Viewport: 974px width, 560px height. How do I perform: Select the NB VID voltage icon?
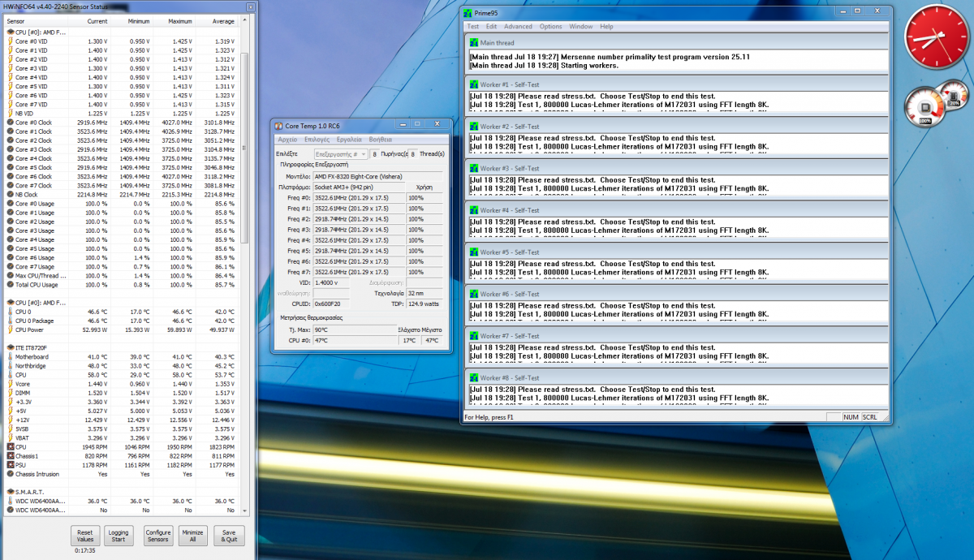tap(10, 114)
